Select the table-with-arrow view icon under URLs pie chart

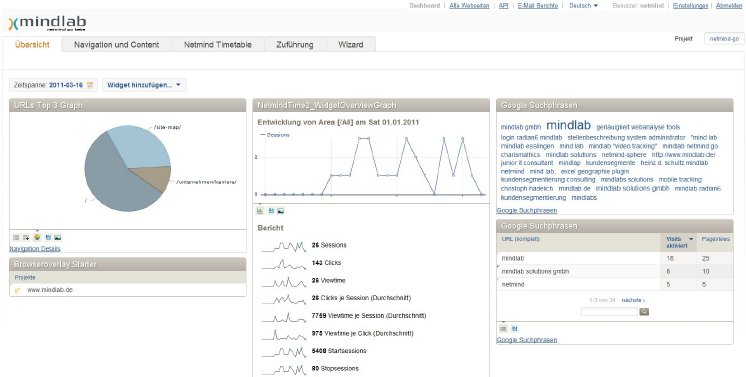(x=26, y=237)
